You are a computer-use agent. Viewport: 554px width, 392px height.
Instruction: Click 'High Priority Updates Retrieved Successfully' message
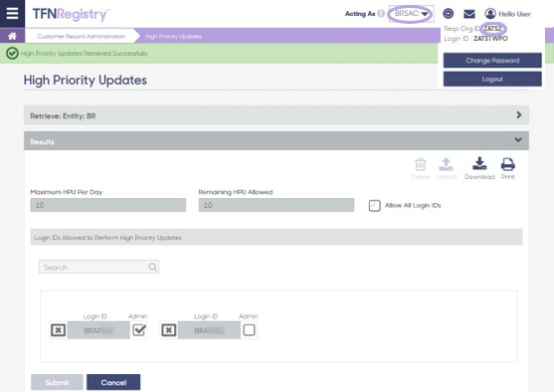pyautogui.click(x=85, y=54)
